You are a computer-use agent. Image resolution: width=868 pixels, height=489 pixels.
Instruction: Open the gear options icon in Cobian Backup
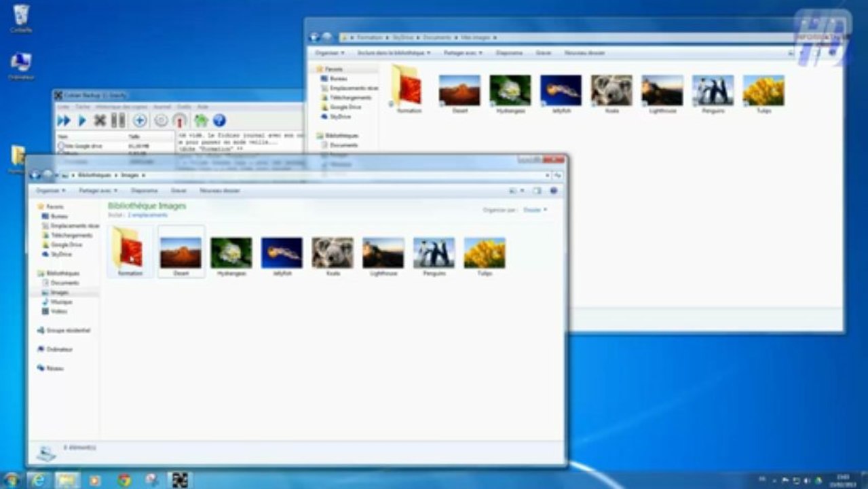[x=161, y=120]
